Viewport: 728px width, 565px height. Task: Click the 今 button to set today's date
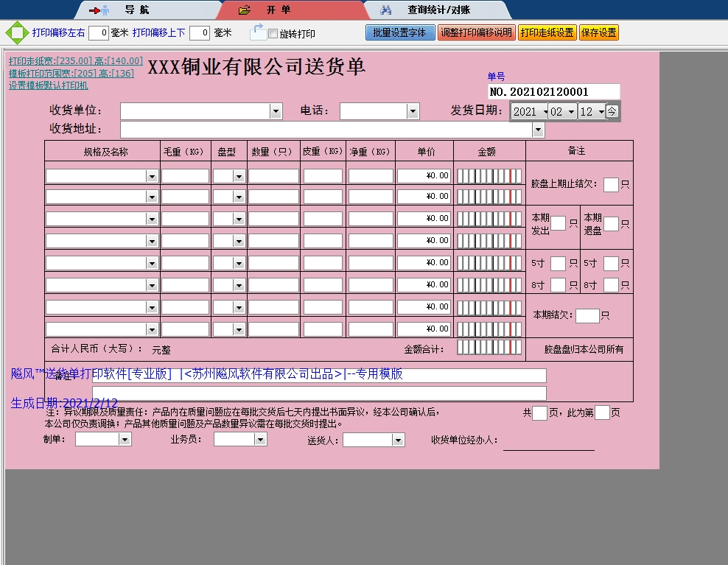point(612,111)
